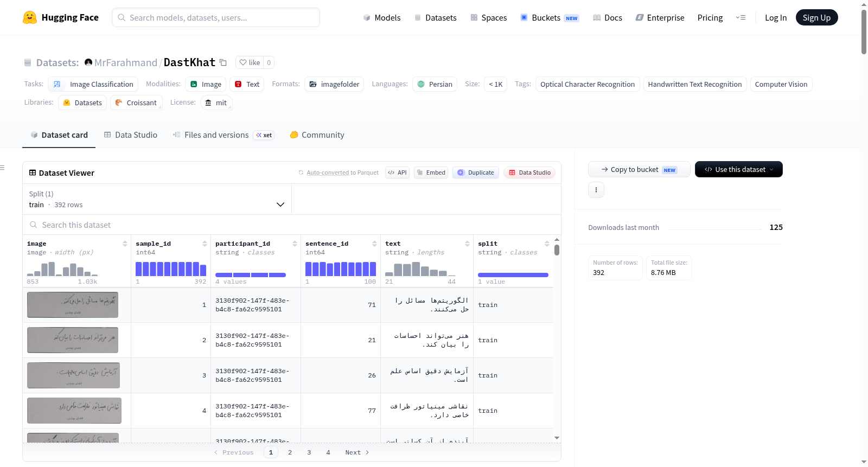868x467 pixels.
Task: Select the Image modality tag
Action: [x=206, y=84]
